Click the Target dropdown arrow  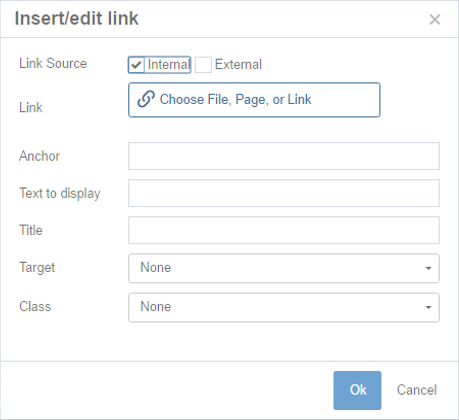coord(428,268)
